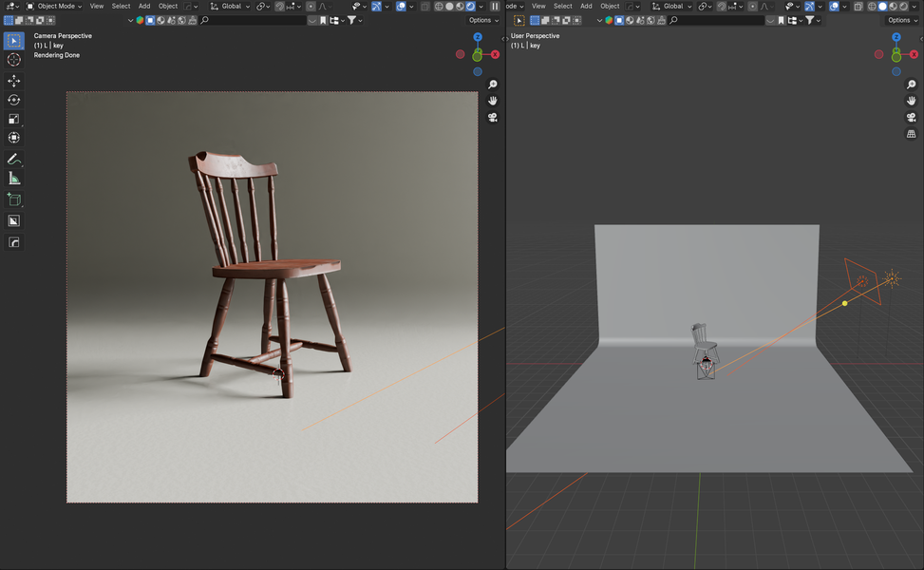Open View menu in right viewport
The width and height of the screenshot is (924, 570).
click(538, 6)
